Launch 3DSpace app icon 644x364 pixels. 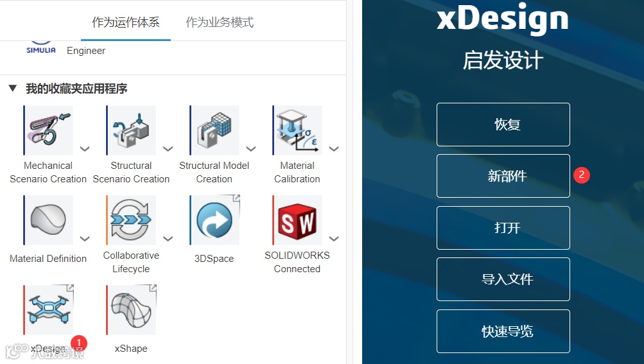[x=214, y=220]
